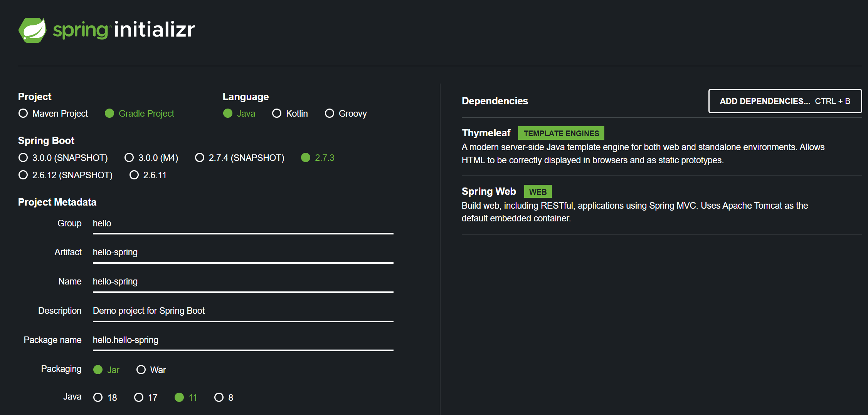Click the Spring Web description paragraph
Screen dimensions: 868x415
coord(635,212)
